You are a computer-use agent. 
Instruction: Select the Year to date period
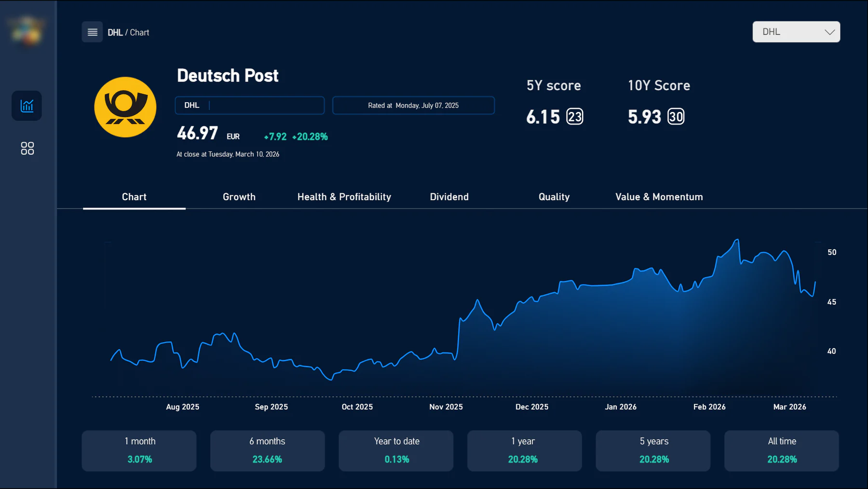(x=396, y=451)
